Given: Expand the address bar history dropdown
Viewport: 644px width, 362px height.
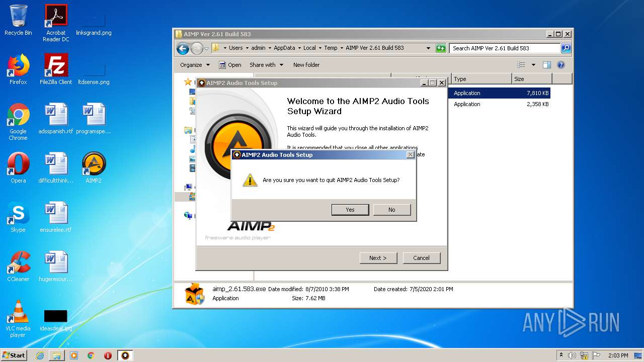Looking at the screenshot, I should 428,48.
